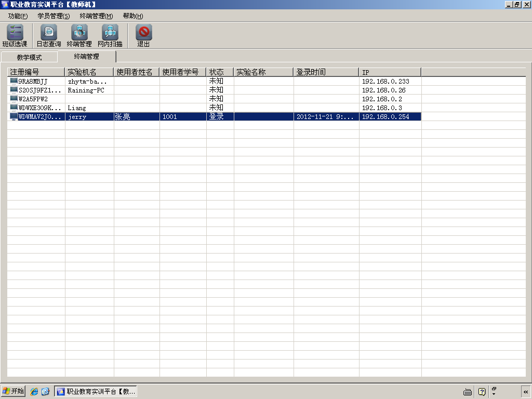Switch to the 教学模式 tab
The image size is (532, 399).
[x=29, y=57]
